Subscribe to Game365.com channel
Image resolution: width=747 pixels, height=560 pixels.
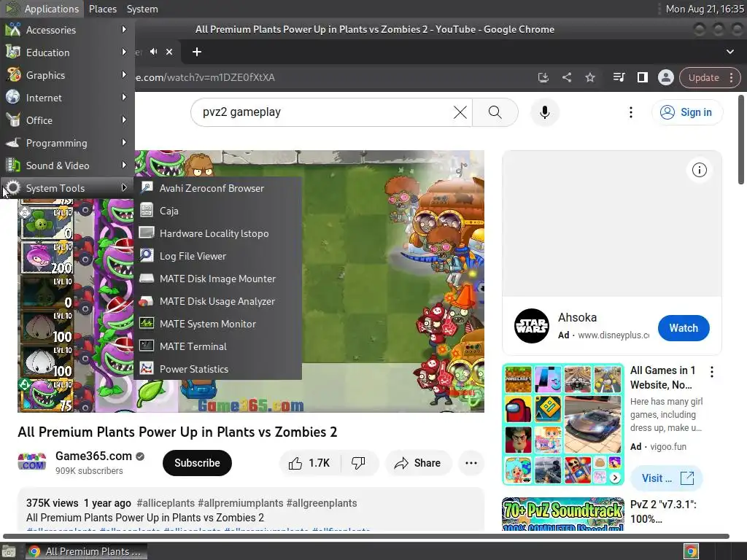(197, 463)
